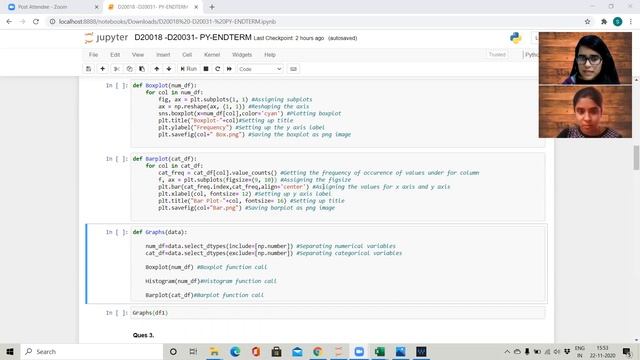Image resolution: width=640 pixels, height=360 pixels.
Task: Insert a new cell below
Action: [x=102, y=69]
